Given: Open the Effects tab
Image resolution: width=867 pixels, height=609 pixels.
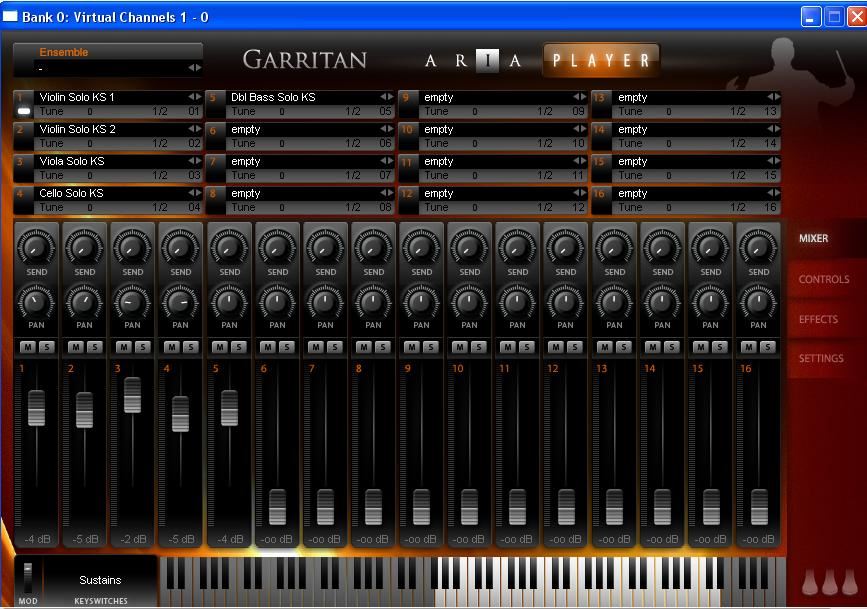Looking at the screenshot, I should (x=818, y=320).
